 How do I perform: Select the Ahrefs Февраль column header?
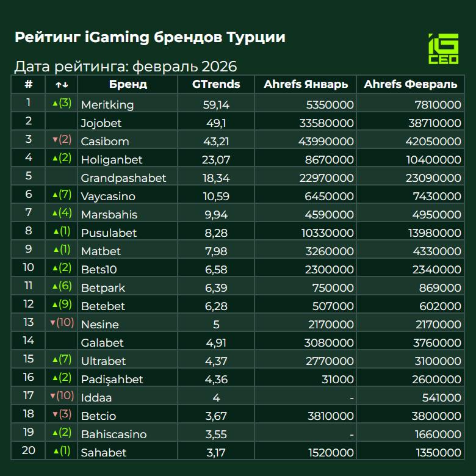pos(410,84)
